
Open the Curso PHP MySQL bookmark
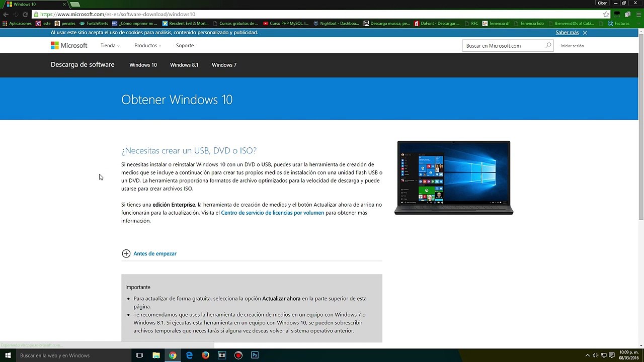(286, 23)
